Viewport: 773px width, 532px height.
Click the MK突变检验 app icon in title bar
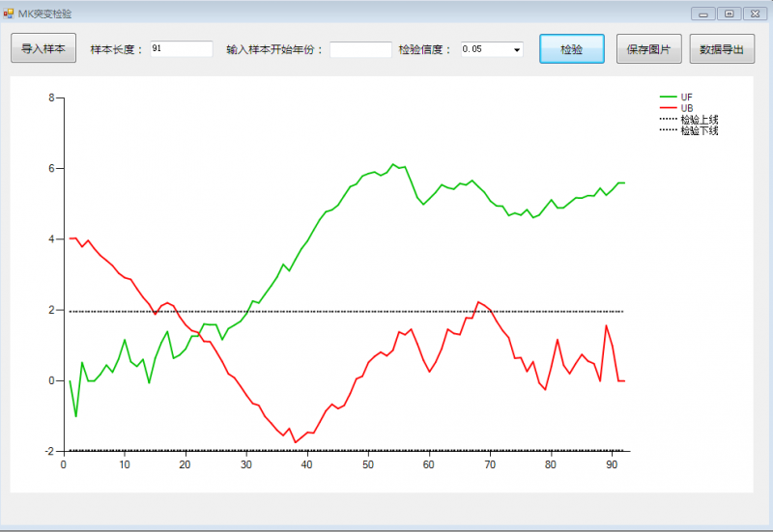point(9,14)
